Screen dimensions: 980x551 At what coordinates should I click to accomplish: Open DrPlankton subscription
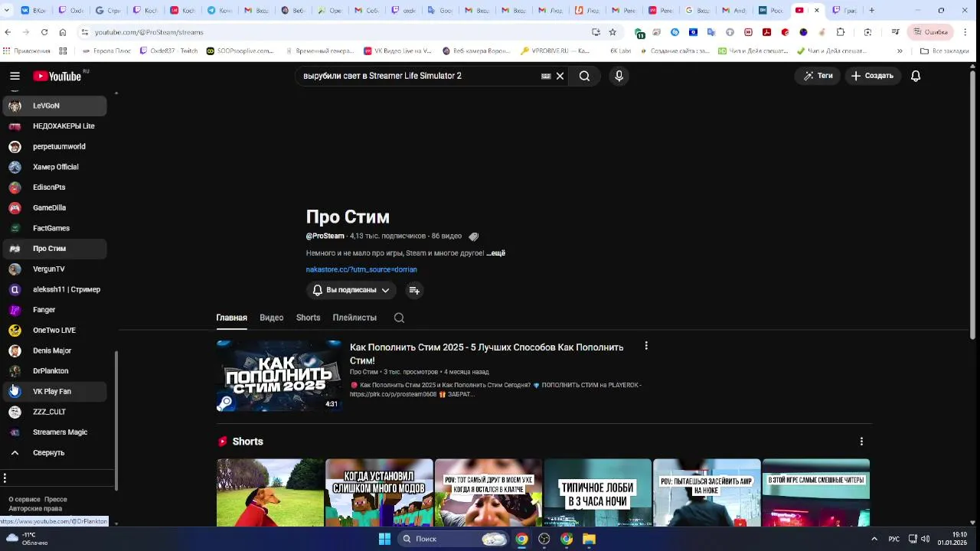pyautogui.click(x=54, y=371)
